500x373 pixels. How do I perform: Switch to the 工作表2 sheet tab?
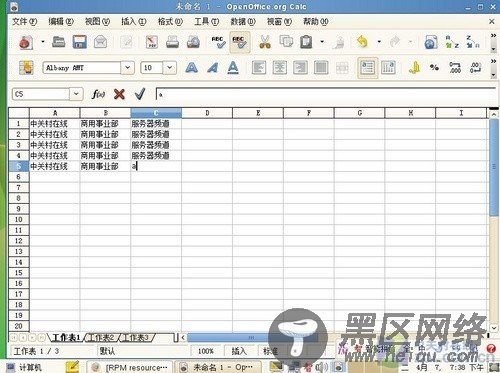102,338
